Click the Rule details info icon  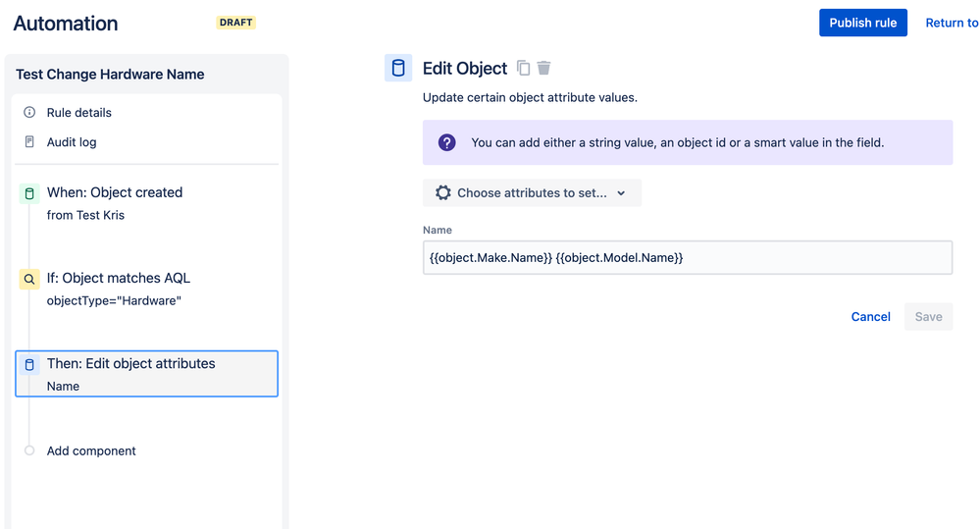tap(29, 113)
